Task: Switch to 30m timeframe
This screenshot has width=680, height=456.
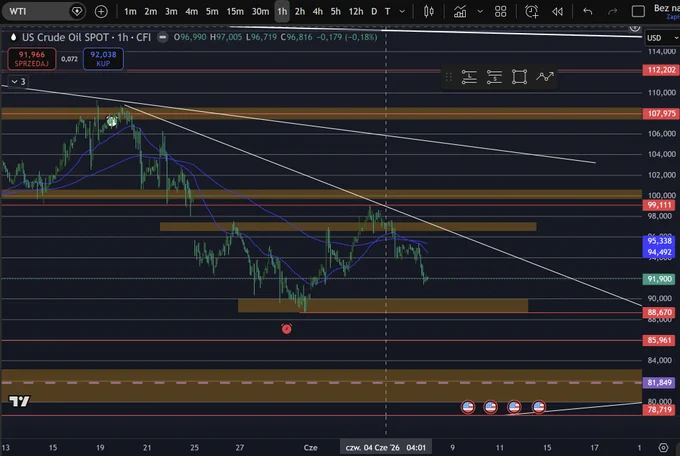Action: 260,12
